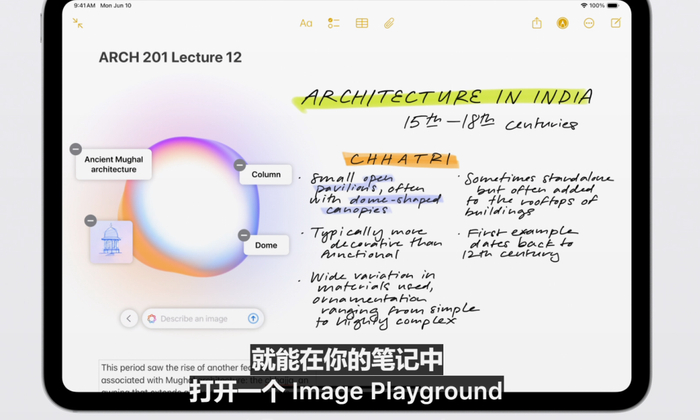700x420 pixels.
Task: Tap the Mon Jun 10 date in status bar
Action: coord(116,5)
